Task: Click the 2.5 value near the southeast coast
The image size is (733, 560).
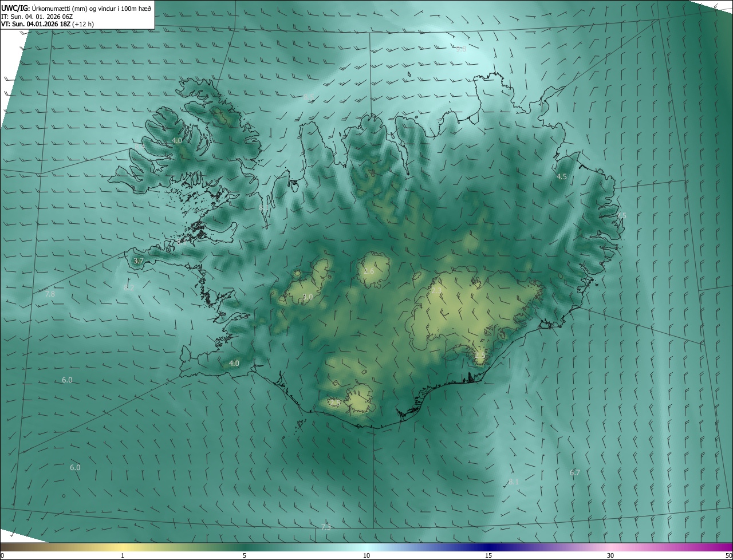Action: tap(480, 356)
